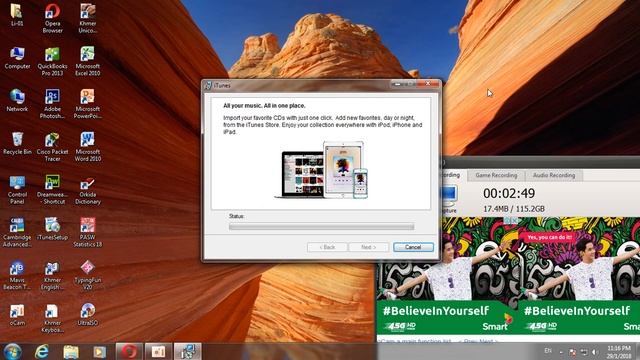Switch to Opera in the taskbar

pyautogui.click(x=129, y=351)
